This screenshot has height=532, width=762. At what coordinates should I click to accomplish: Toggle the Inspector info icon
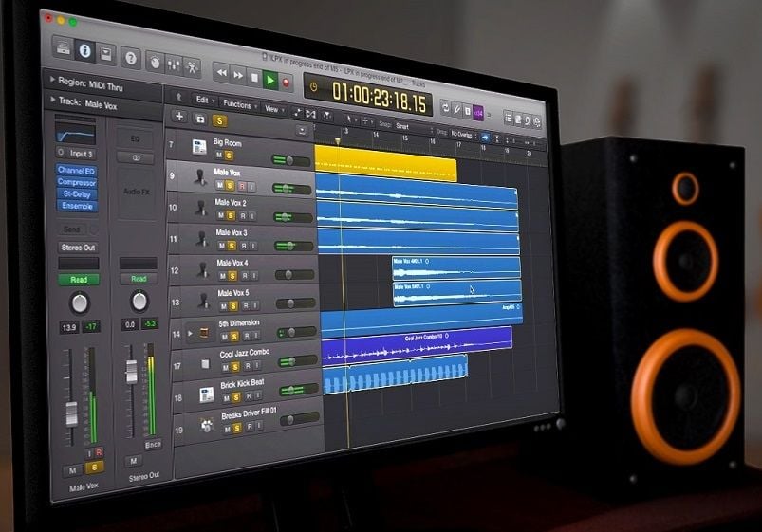click(x=85, y=50)
